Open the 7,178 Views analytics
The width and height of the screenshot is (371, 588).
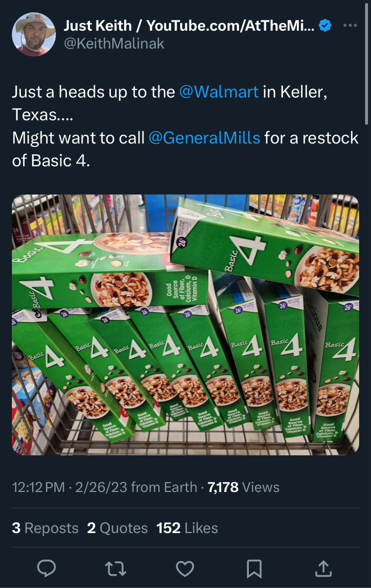point(243,487)
